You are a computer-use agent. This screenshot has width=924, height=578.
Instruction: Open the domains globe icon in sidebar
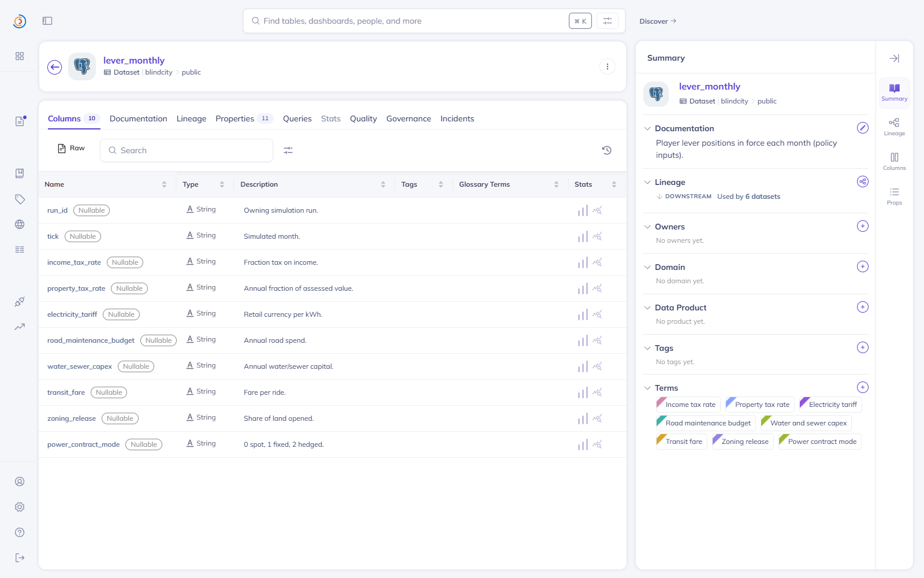(x=20, y=224)
